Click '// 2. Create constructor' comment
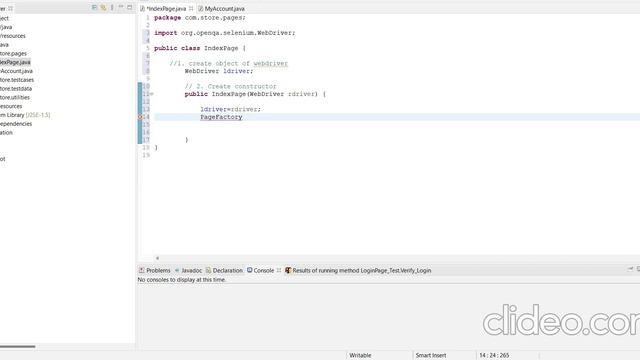The image size is (640, 360). 231,87
